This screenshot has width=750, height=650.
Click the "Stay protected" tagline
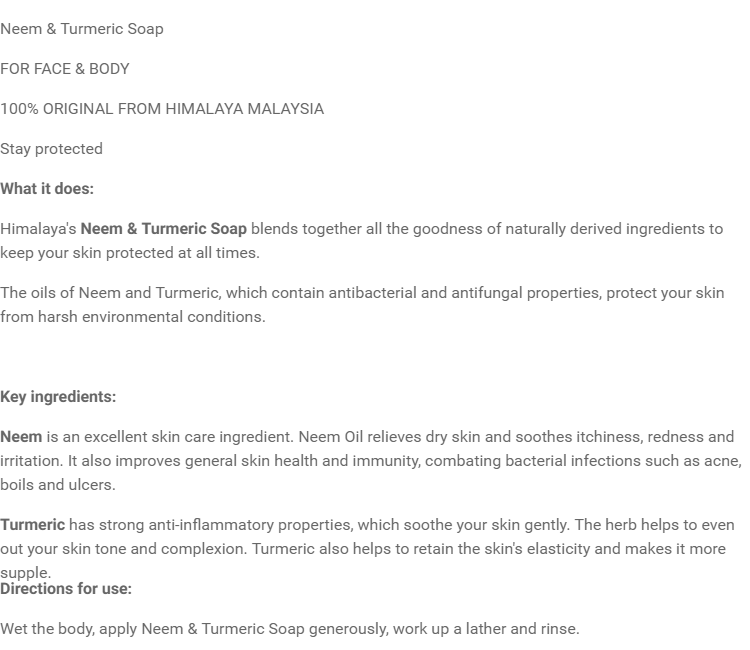[x=51, y=149]
